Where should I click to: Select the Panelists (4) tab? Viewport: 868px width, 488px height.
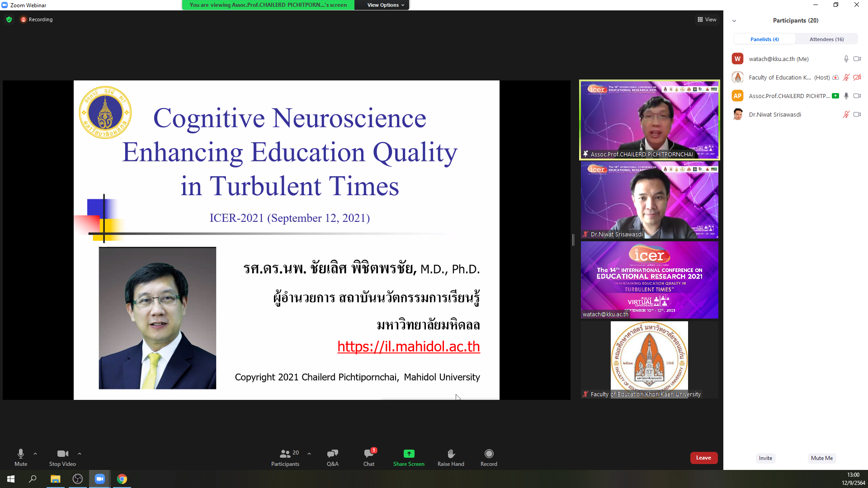(764, 39)
